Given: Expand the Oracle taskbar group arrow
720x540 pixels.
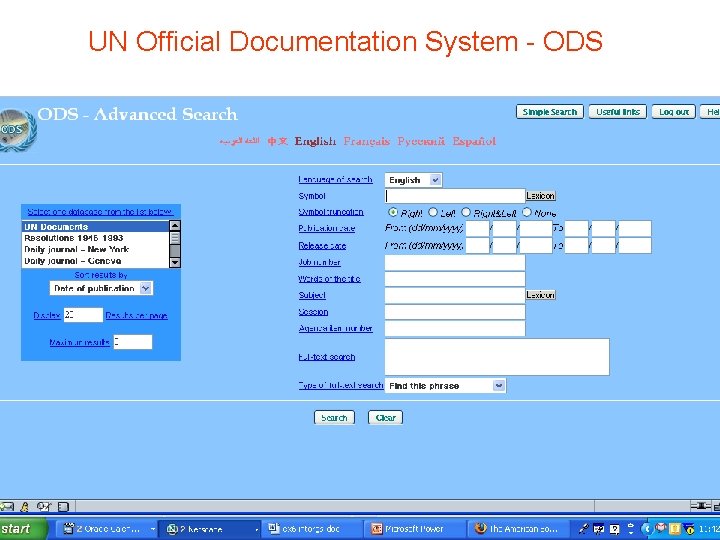Looking at the screenshot, I should 152,529.
